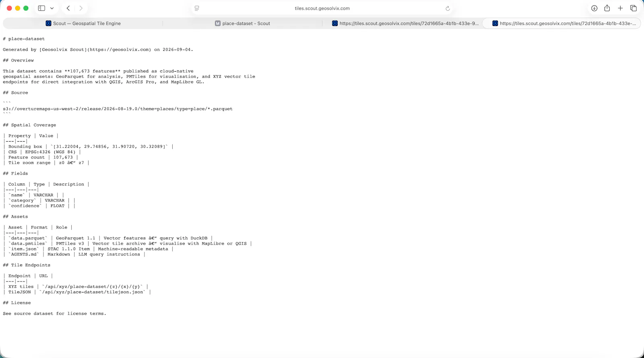Click the '## Overview' heading
This screenshot has width=644, height=358.
click(19, 60)
